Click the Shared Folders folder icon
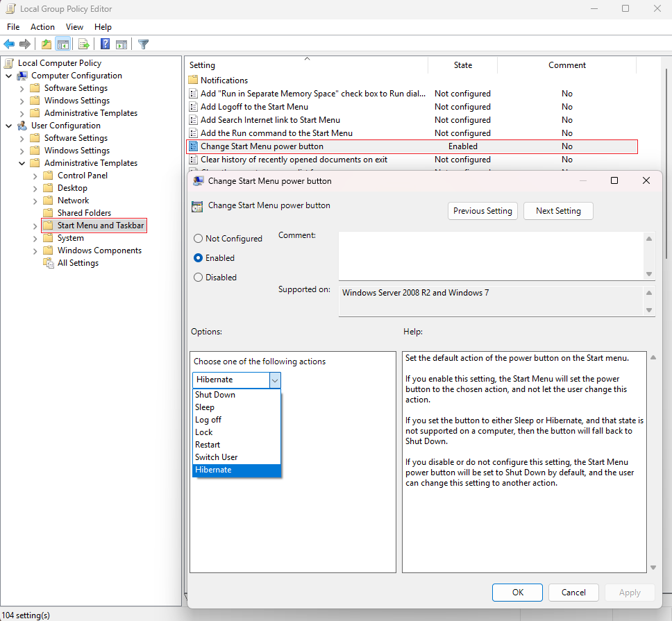The height and width of the screenshot is (621, 672). coord(49,213)
